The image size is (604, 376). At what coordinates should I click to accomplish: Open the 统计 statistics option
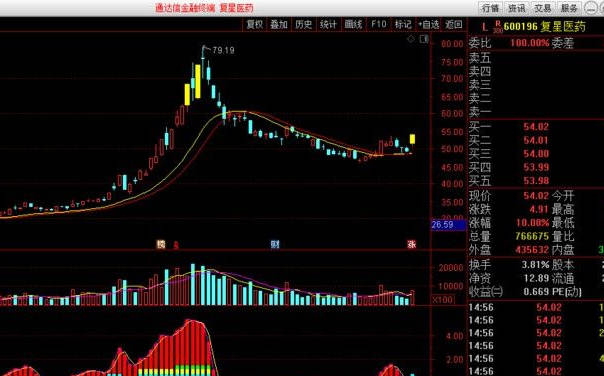pos(328,25)
